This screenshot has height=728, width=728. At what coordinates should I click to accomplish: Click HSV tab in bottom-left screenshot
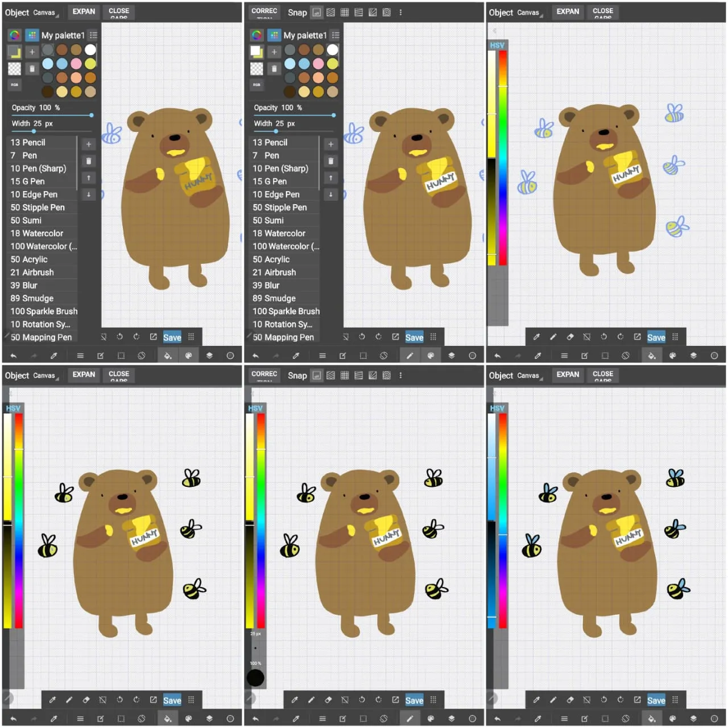pyautogui.click(x=13, y=408)
